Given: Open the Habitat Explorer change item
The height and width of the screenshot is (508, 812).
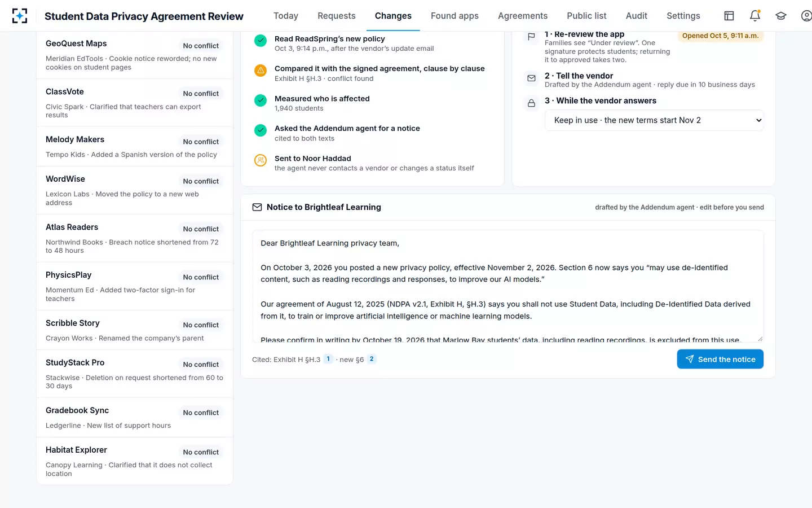Looking at the screenshot, I should pos(135,461).
